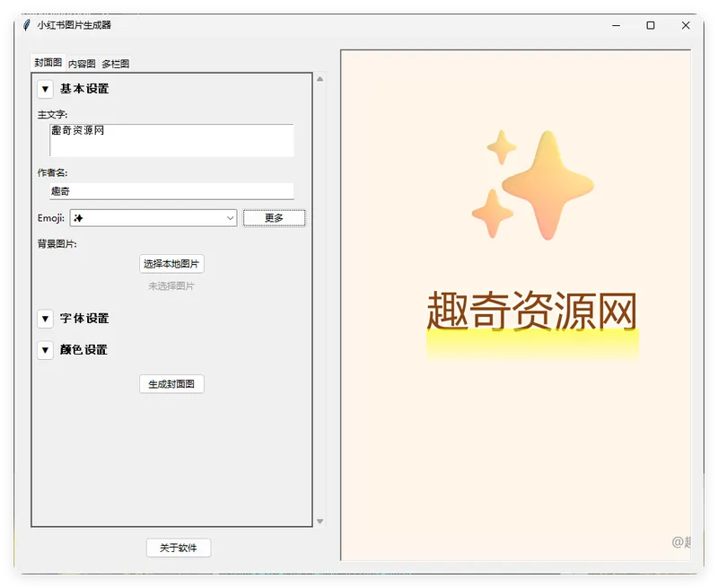Viewport: 718px width, 588px height.
Task: Click the 颜色设置 heading text
Action: point(83,350)
